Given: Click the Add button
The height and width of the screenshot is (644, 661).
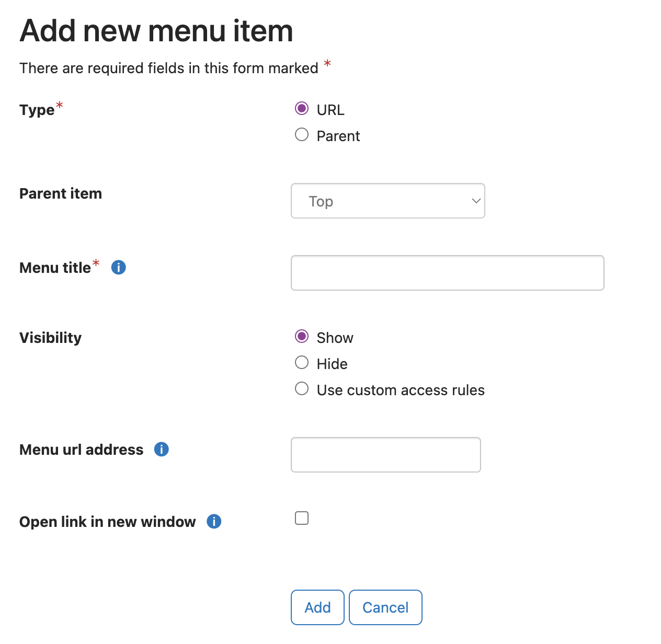Looking at the screenshot, I should pos(317,607).
